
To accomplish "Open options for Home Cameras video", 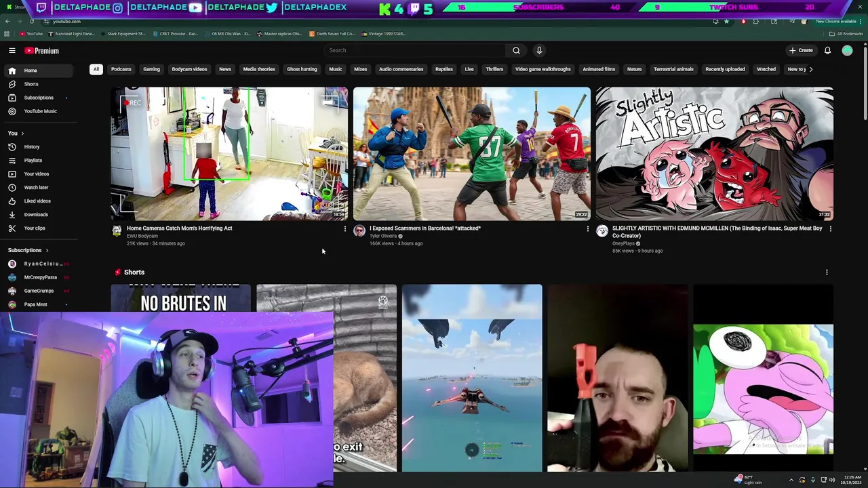I will [x=344, y=229].
